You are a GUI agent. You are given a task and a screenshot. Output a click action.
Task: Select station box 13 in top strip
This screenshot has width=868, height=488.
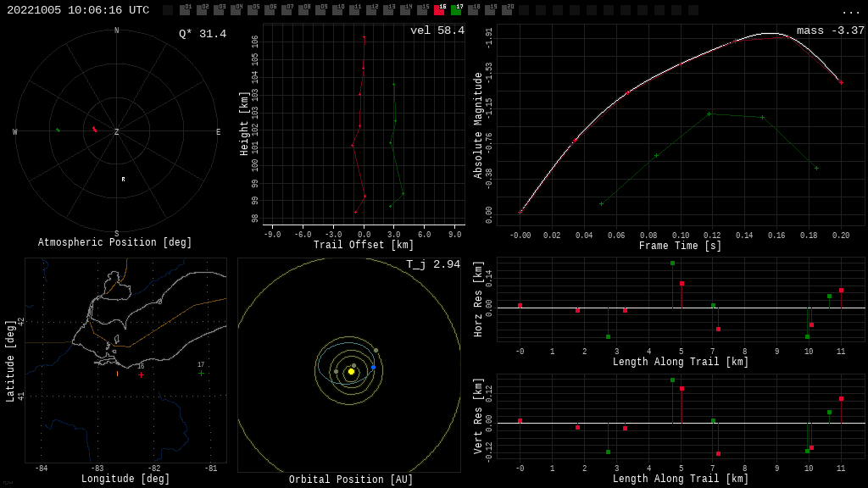point(388,10)
